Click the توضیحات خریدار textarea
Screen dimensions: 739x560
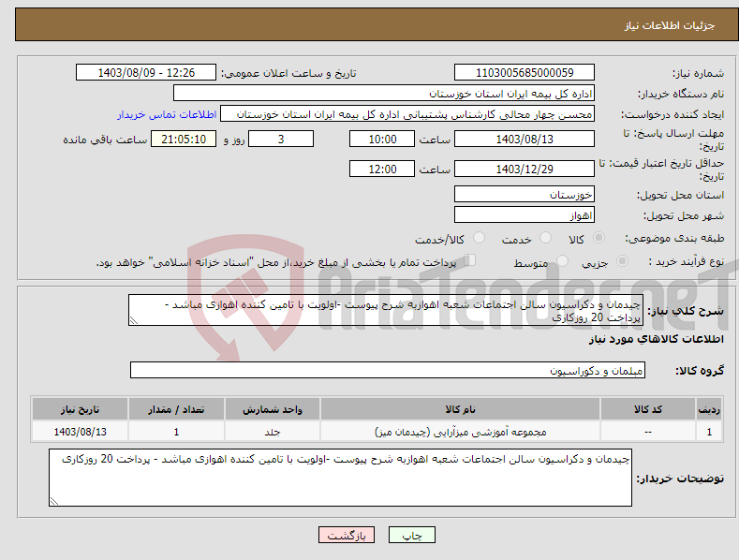pos(340,478)
